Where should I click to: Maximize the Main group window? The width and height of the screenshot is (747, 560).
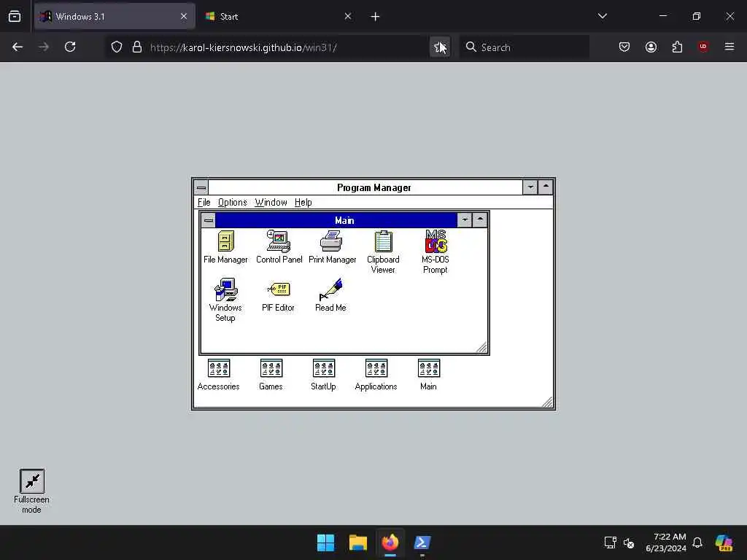tap(480, 220)
